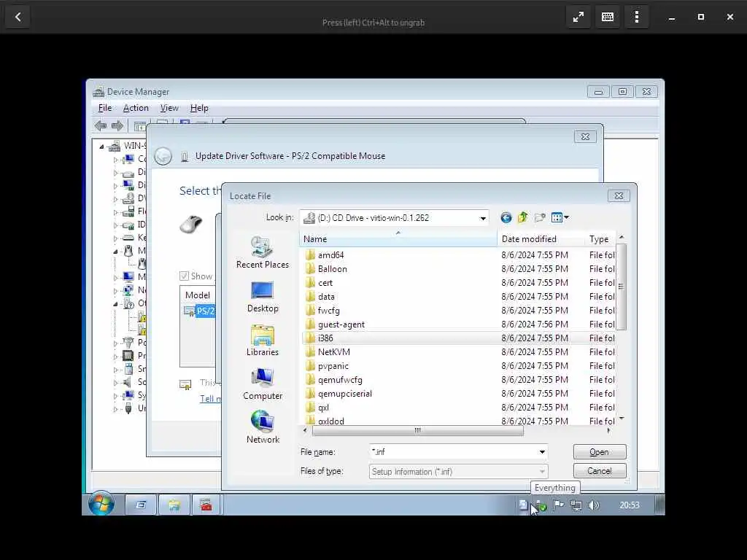This screenshot has width=747, height=560.
Task: Open Windows Explorer from taskbar
Action: (174, 505)
